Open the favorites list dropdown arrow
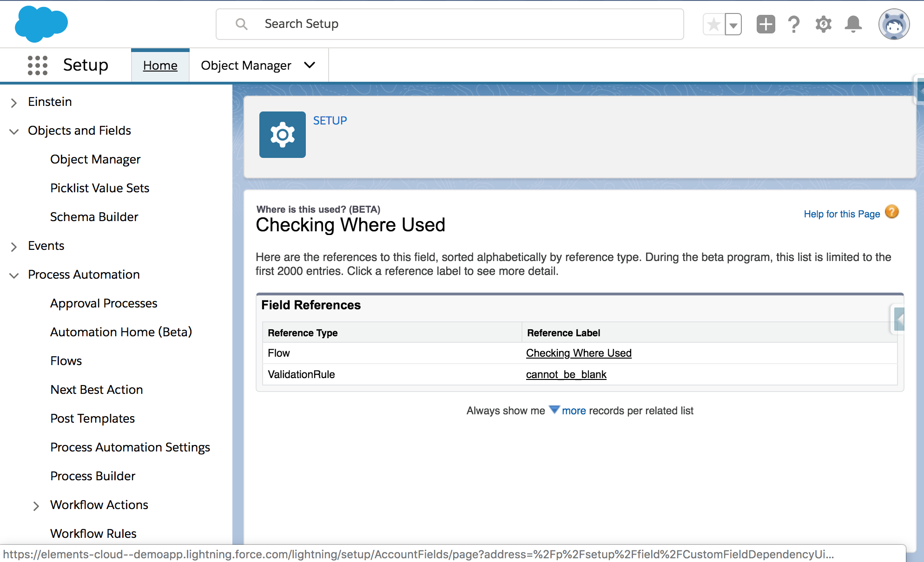The image size is (924, 562). pos(733,24)
